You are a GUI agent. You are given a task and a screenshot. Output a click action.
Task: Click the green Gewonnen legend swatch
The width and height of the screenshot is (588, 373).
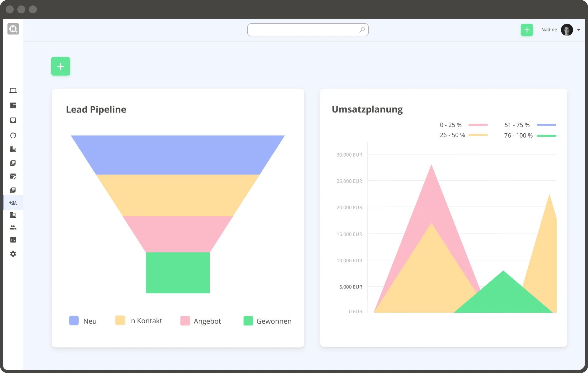tap(248, 321)
